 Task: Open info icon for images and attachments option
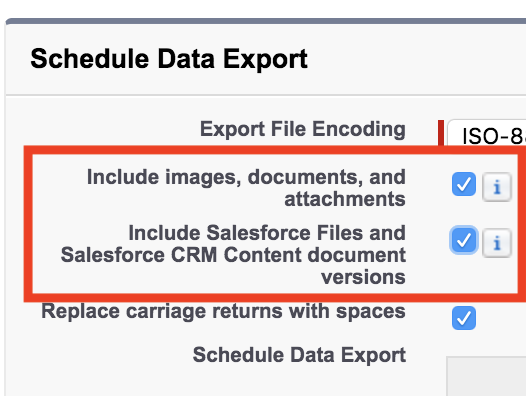click(x=497, y=187)
